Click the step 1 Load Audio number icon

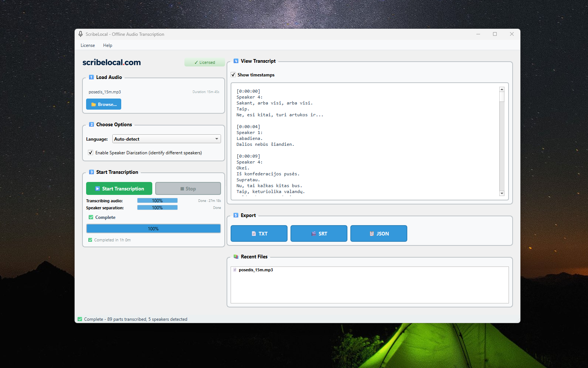click(x=91, y=77)
